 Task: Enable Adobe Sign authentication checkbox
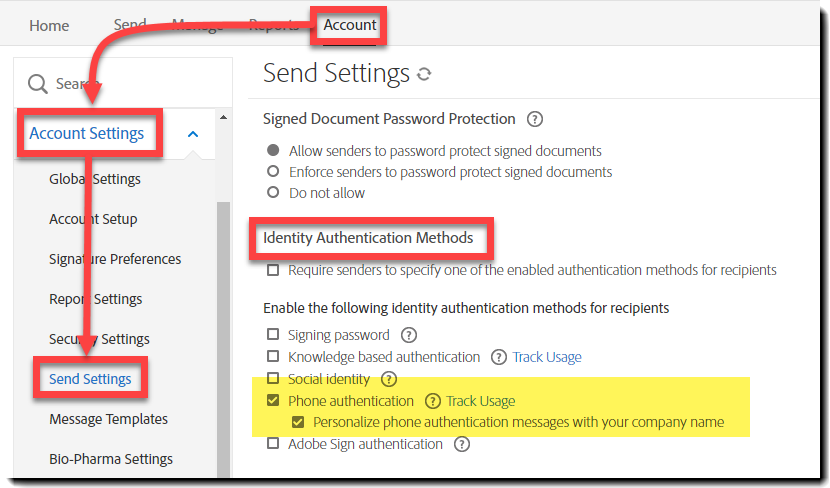tap(273, 444)
